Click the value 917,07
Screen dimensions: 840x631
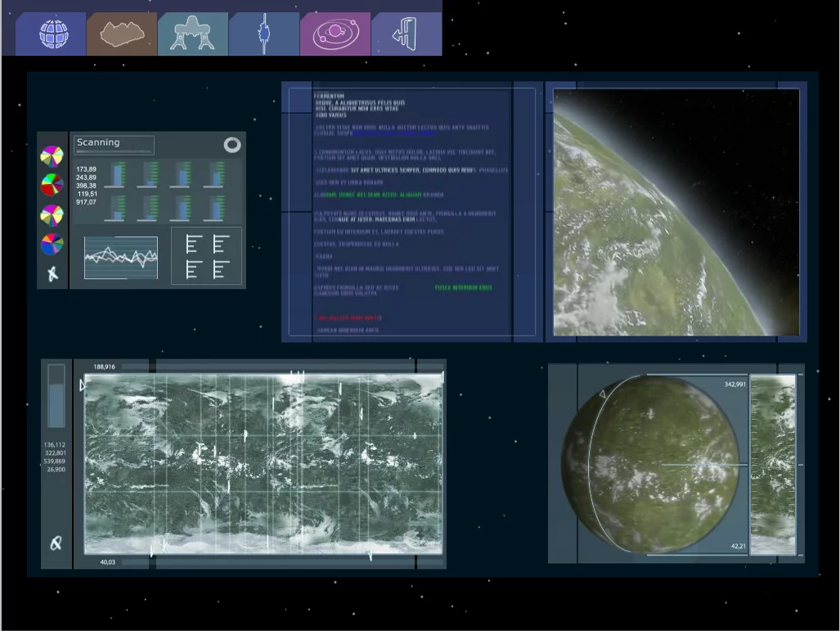coord(86,202)
